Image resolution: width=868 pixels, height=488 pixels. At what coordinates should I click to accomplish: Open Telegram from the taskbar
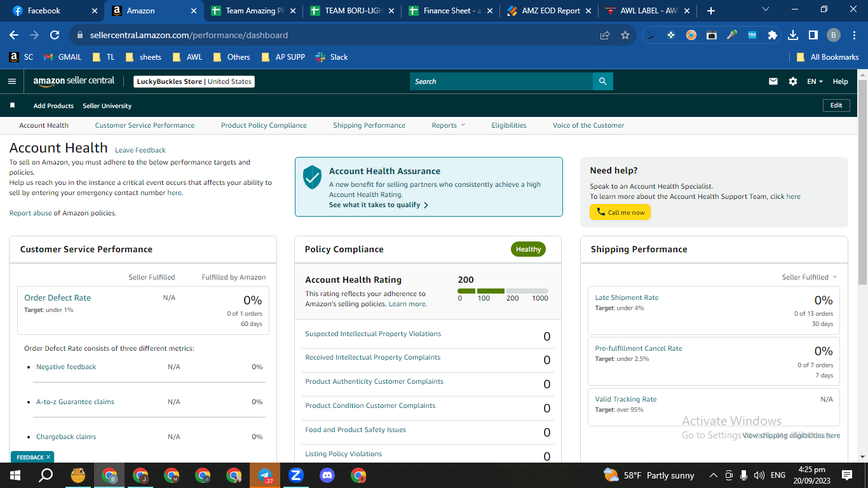point(265,475)
